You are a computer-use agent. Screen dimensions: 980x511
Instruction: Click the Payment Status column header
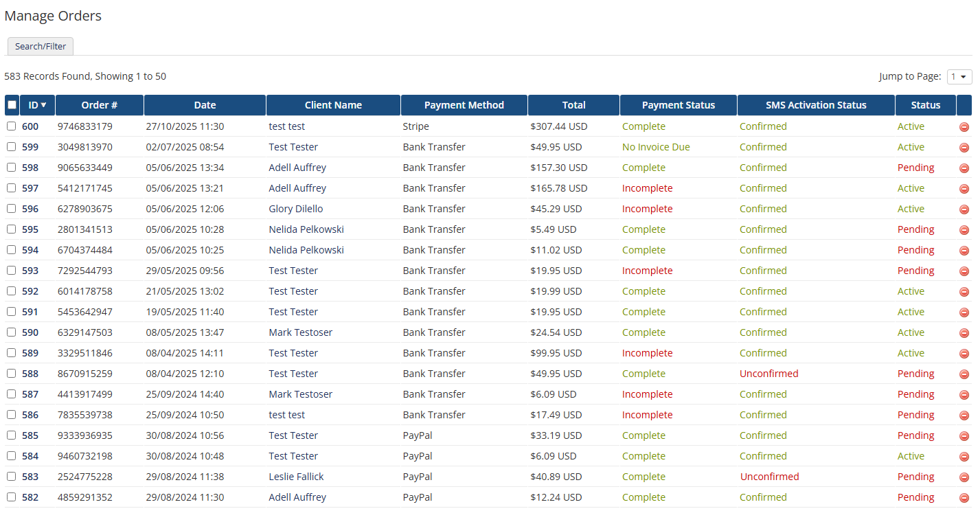pos(678,104)
